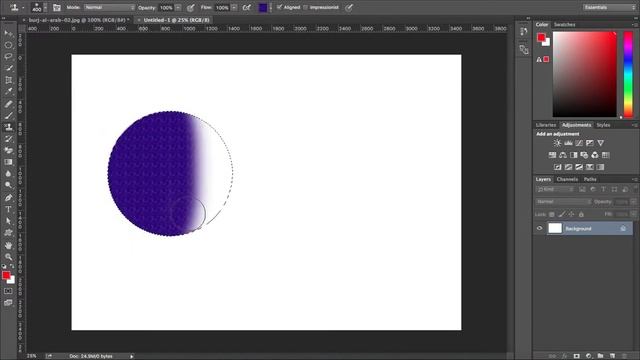Select the Shape tool
This screenshot has height=360, width=640.
click(8, 233)
